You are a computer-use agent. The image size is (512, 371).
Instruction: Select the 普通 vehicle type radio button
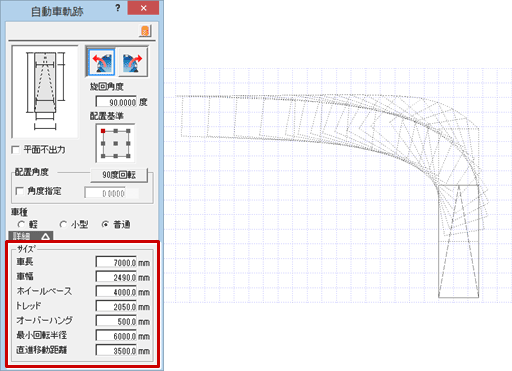(105, 225)
